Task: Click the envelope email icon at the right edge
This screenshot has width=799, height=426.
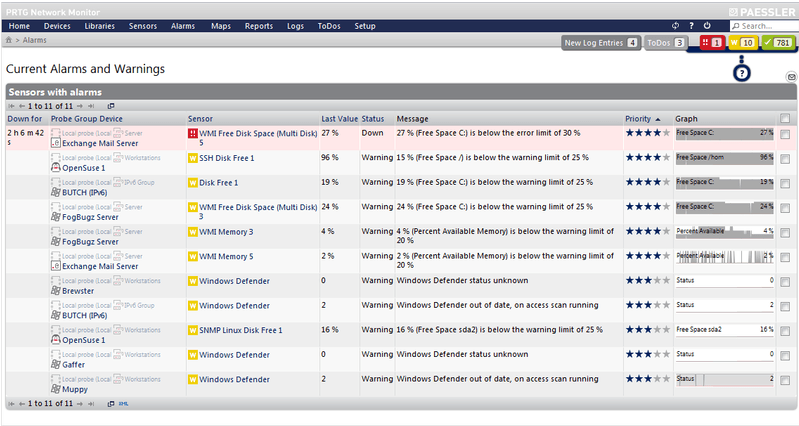Action: point(791,77)
